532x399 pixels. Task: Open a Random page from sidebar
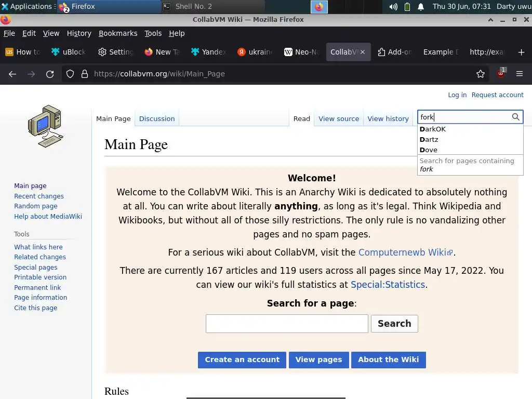[x=36, y=206]
